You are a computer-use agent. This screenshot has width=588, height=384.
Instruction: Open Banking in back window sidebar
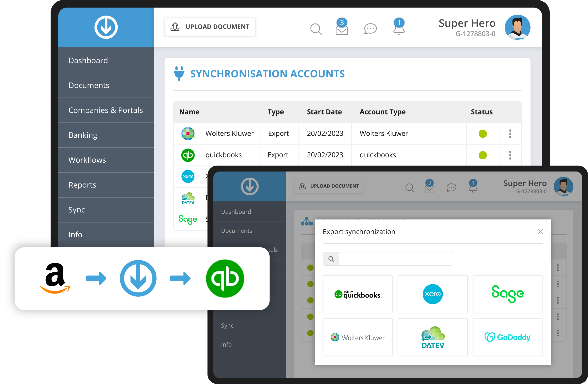[x=106, y=135]
